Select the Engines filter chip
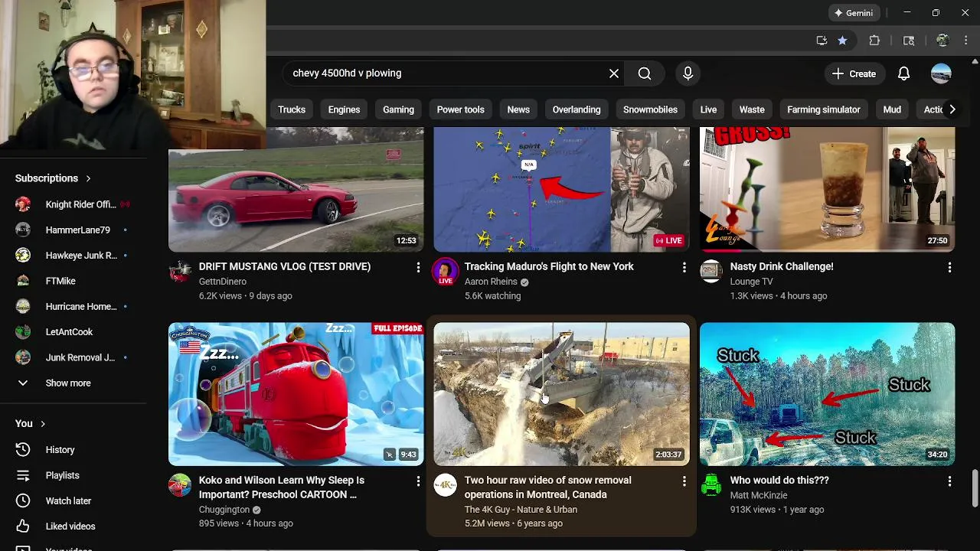This screenshot has height=551, width=980. click(344, 109)
